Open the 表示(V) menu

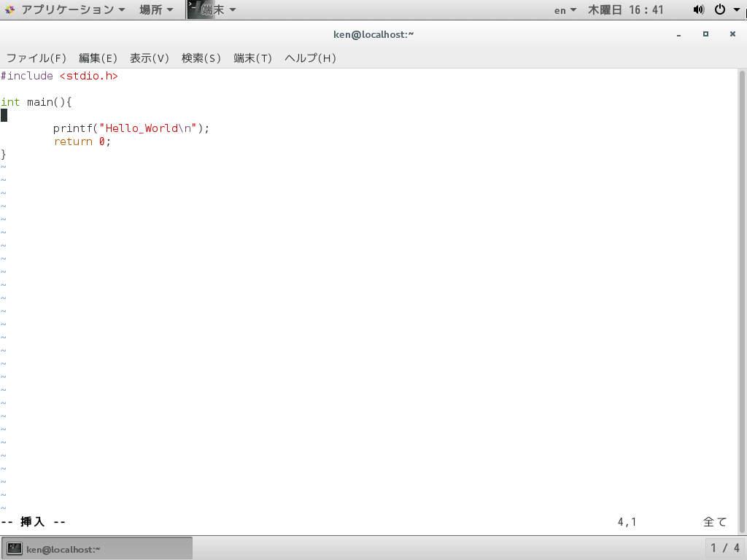click(149, 58)
